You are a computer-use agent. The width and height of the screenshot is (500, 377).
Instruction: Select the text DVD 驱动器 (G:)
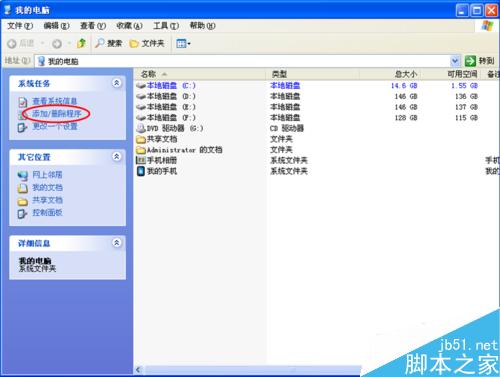click(175, 128)
